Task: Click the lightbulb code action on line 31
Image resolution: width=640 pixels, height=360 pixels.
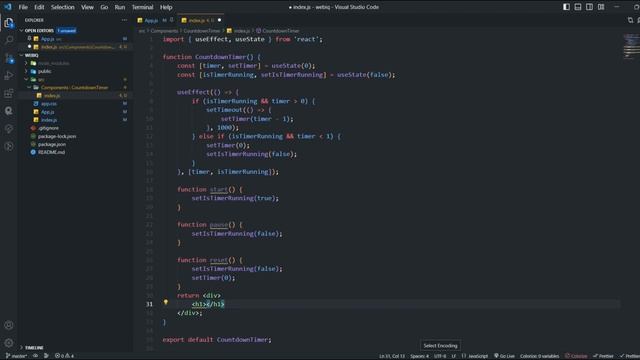Action: coord(166,302)
